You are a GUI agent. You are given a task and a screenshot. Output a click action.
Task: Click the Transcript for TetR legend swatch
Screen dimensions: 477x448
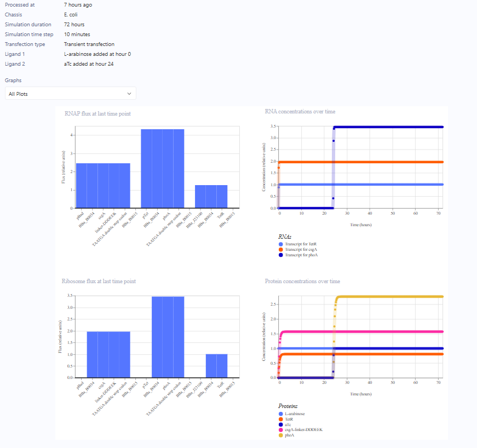pos(281,244)
